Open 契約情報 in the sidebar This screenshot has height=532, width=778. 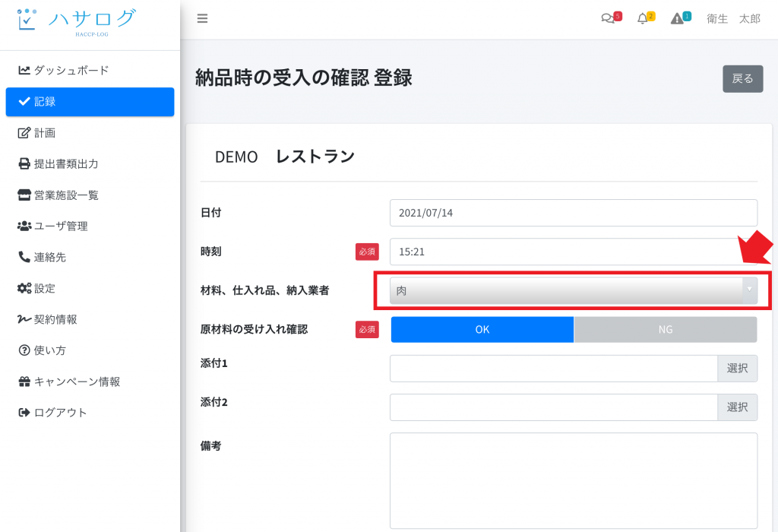coord(90,320)
